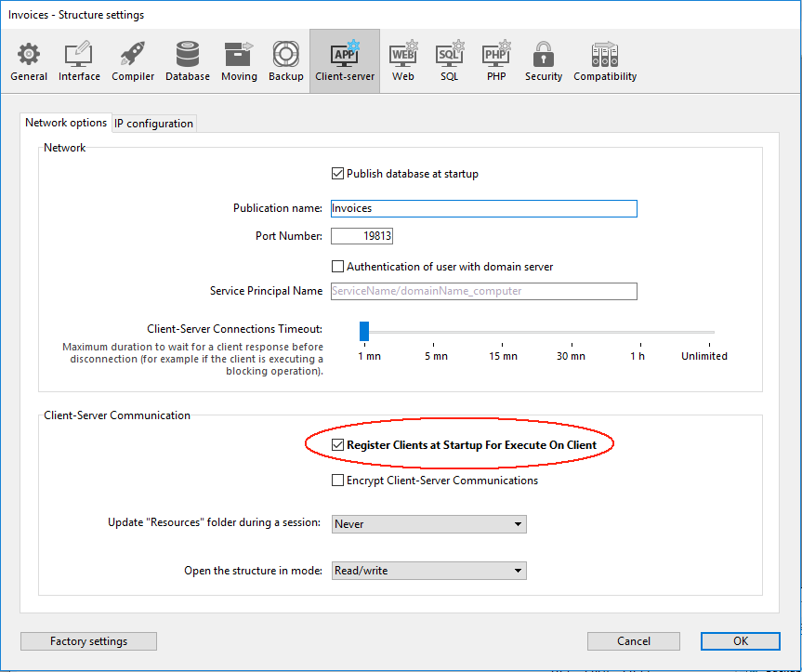The height and width of the screenshot is (672, 802).
Task: Select the Interface settings icon
Action: tap(79, 61)
